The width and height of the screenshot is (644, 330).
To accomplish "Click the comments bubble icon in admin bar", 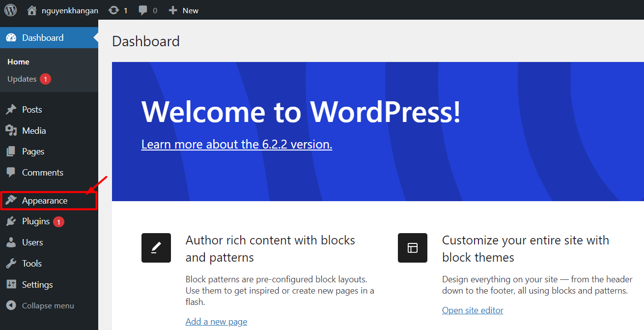I will [143, 10].
